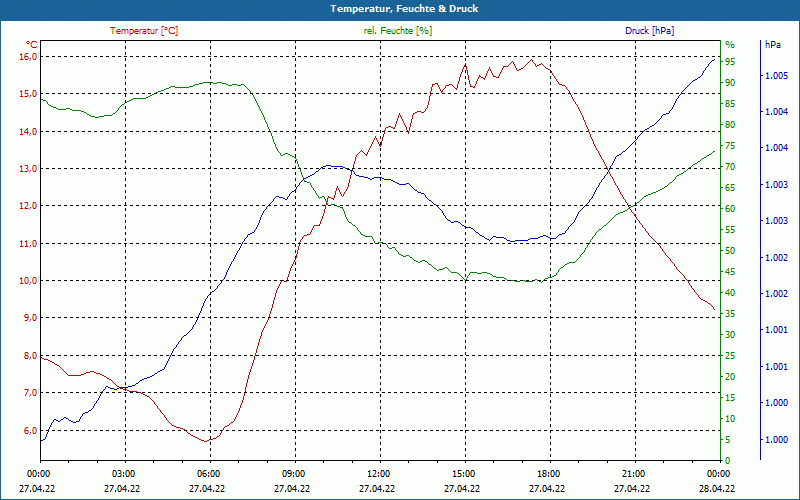Click the '11,0' temperature axis value

click(29, 243)
